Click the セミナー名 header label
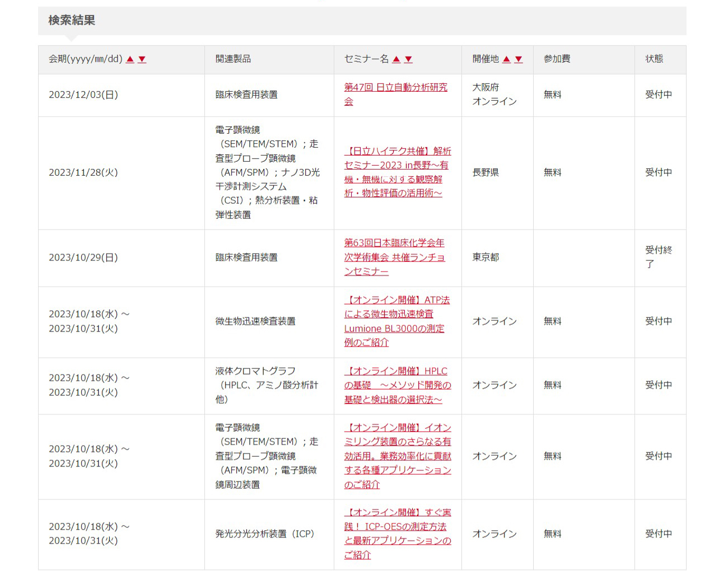This screenshot has height=580, width=728. (366, 59)
